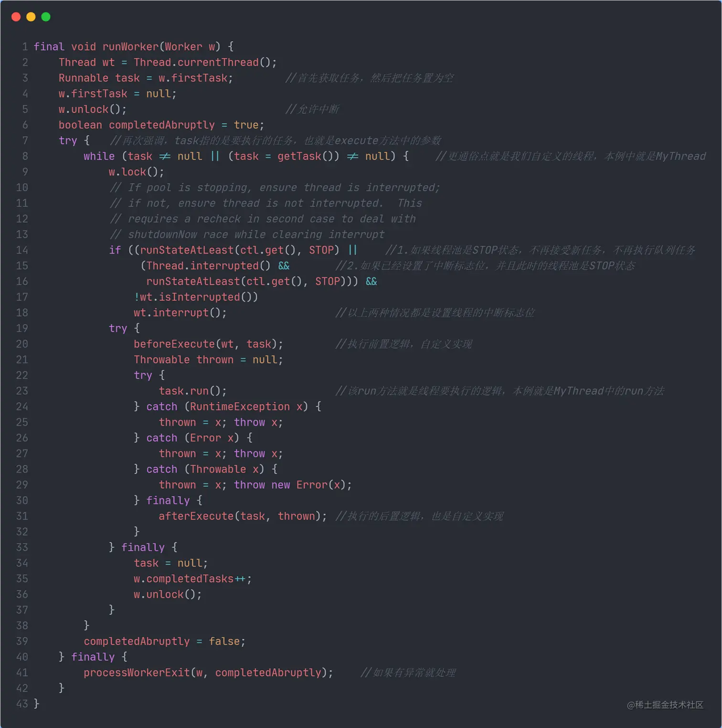
Task: Click comment '// shutdownNow race while clearing interrupt'
Action: (x=247, y=234)
